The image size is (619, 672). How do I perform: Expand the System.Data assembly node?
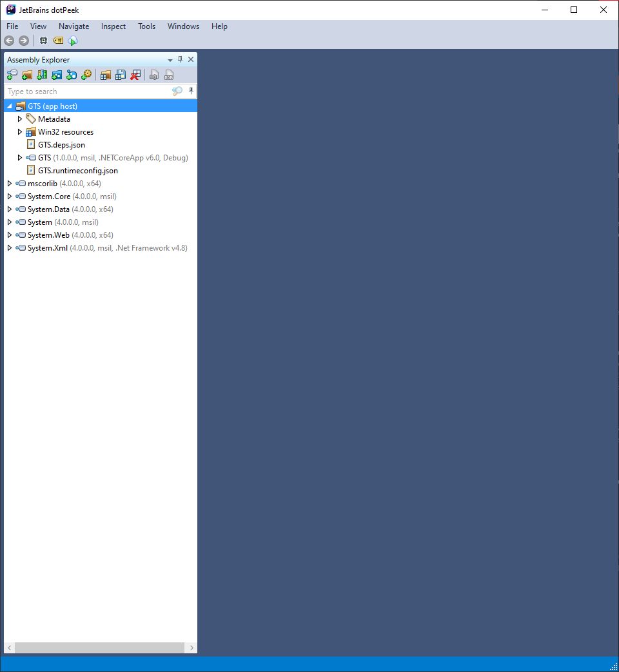click(x=10, y=209)
